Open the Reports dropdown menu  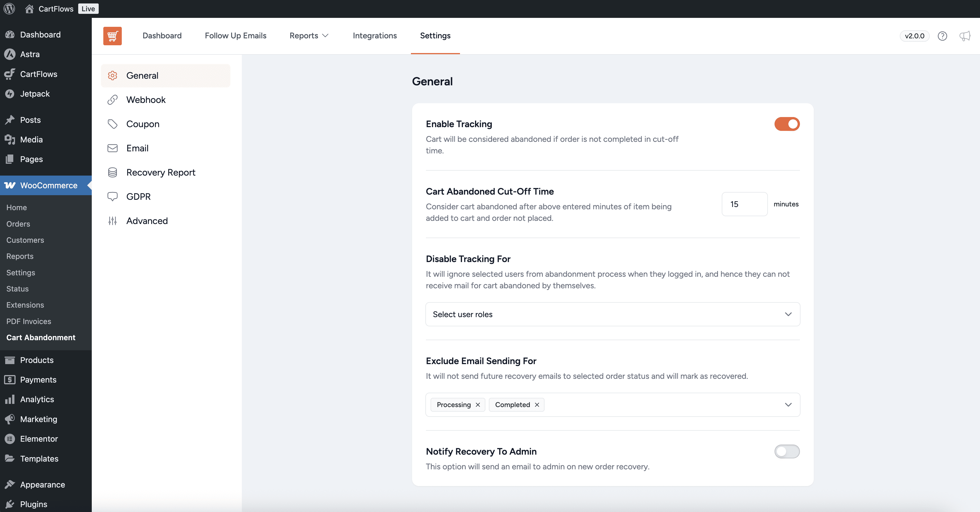308,35
